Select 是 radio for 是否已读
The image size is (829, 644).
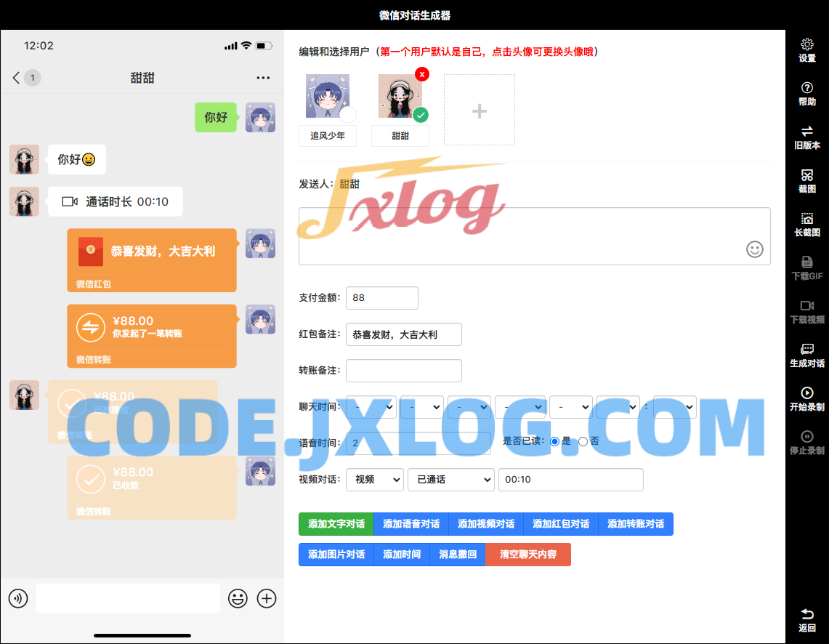(555, 441)
